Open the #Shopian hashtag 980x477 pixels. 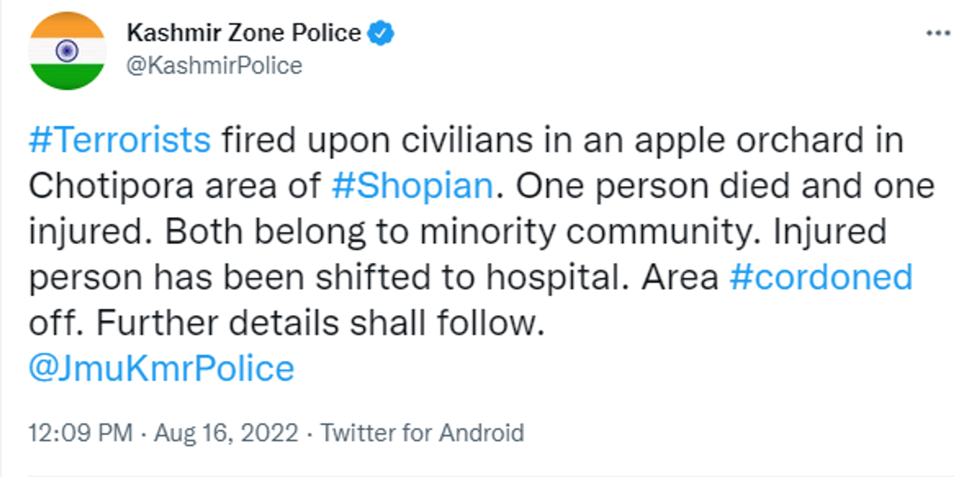point(412,186)
